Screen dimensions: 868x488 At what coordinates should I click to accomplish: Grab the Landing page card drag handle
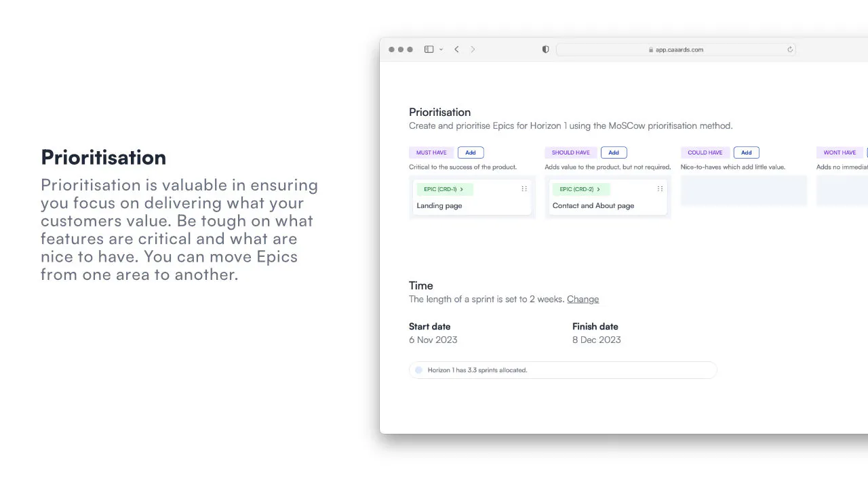(x=524, y=189)
